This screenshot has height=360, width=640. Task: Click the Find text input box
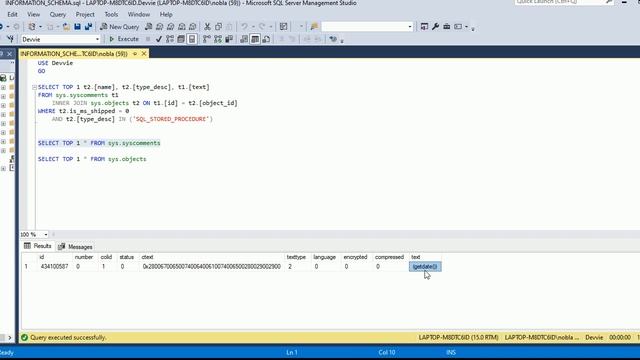click(x=364, y=27)
